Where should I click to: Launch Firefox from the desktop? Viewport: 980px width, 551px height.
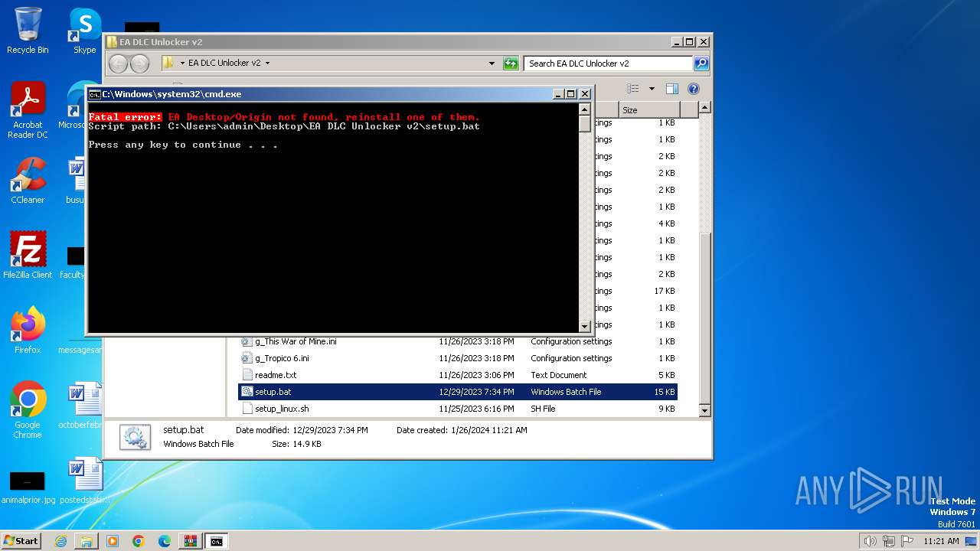(28, 330)
